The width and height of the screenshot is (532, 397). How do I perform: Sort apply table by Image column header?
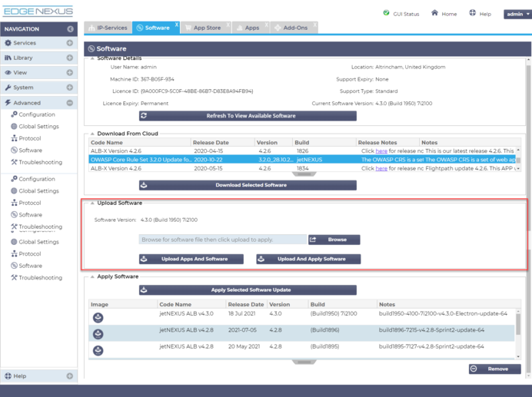123,304
